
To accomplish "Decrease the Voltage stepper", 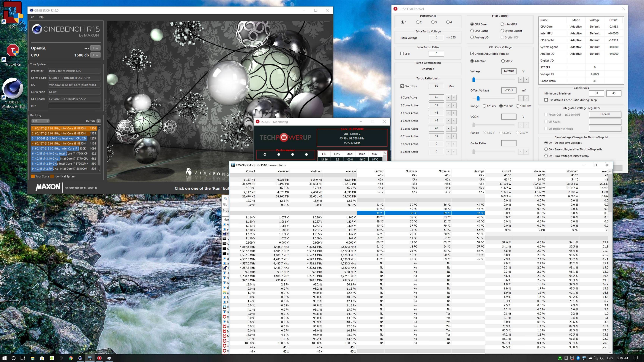I will coord(521,80).
